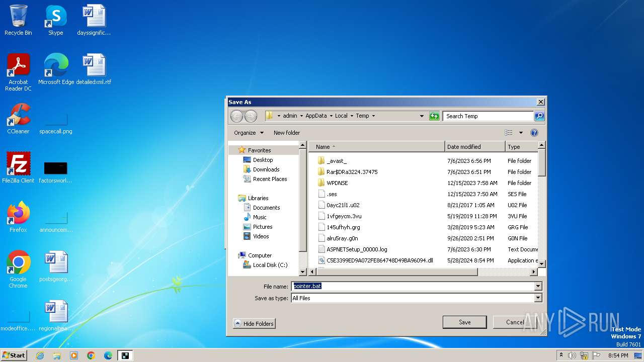This screenshot has height=362, width=644.
Task: Open CCleaner desktop shortcut
Action: (18, 119)
